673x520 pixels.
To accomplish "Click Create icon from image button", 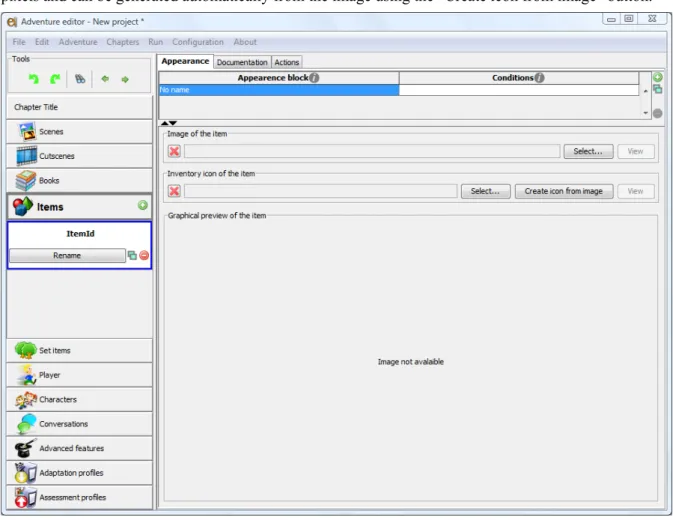I will [x=564, y=191].
